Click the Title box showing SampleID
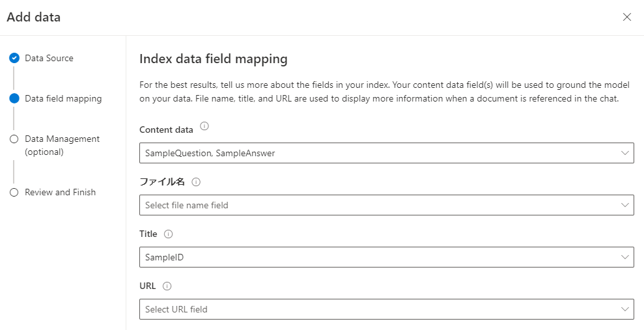Viewport: 644px width, 330px height. pos(378,257)
